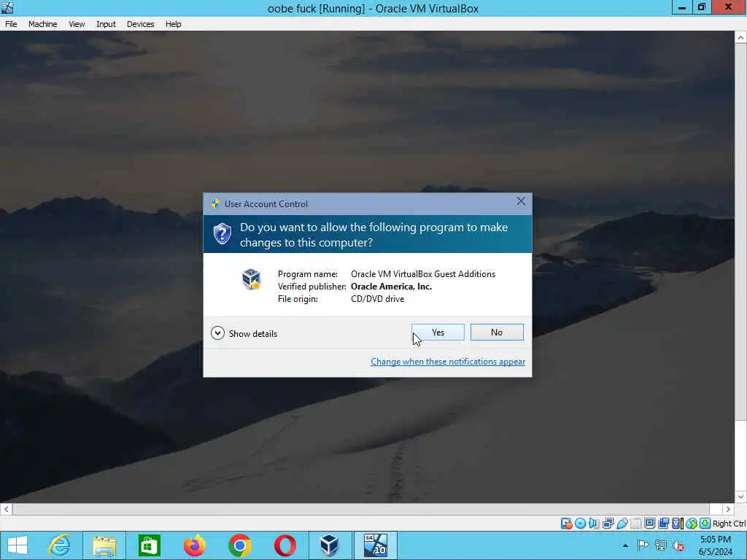Open Action Center flag tray icon

click(x=643, y=545)
